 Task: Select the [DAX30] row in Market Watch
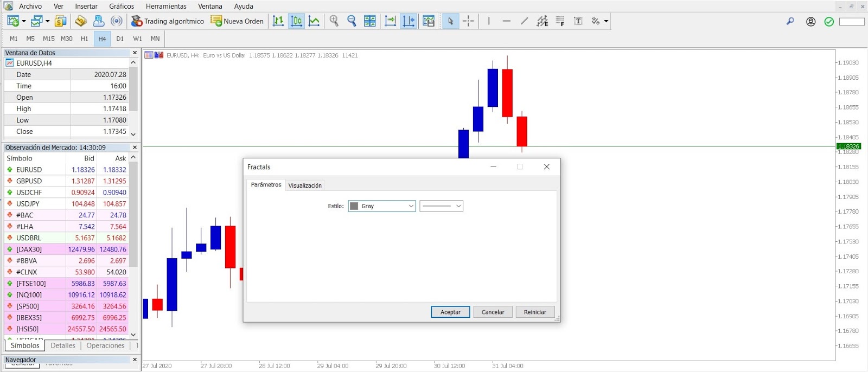66,249
